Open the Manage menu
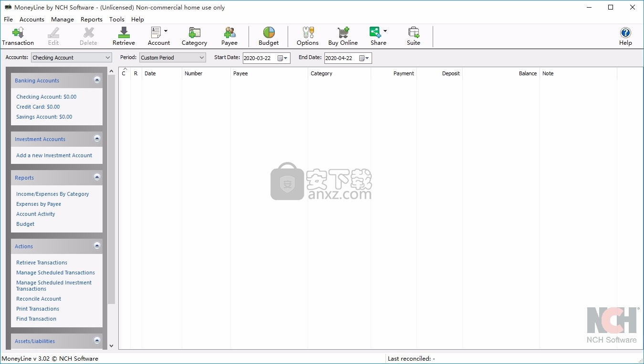 [x=62, y=20]
